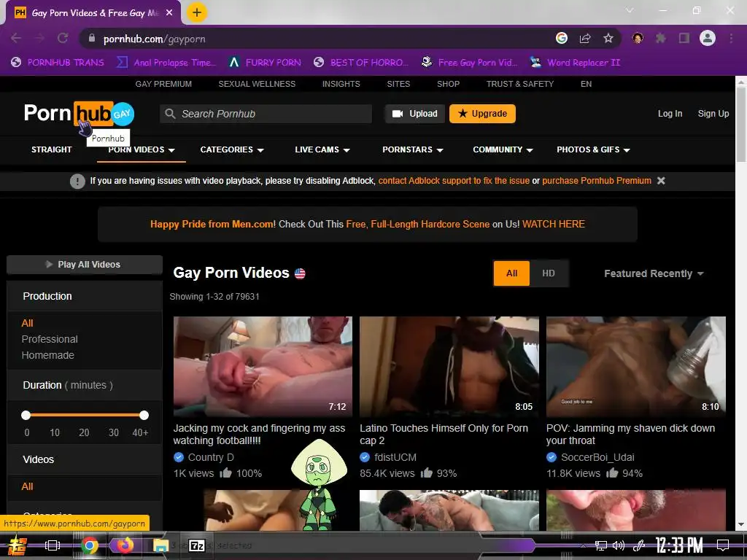Click the site logo in header
The height and width of the screenshot is (560, 747).
[x=79, y=114]
